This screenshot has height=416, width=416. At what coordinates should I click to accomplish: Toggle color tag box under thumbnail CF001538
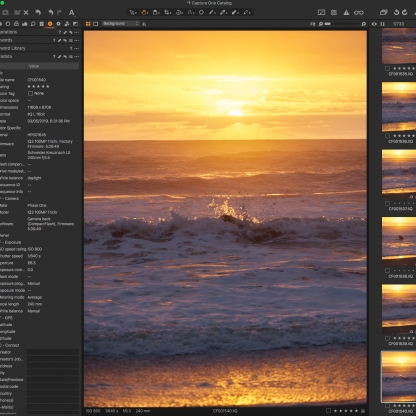tap(387, 271)
